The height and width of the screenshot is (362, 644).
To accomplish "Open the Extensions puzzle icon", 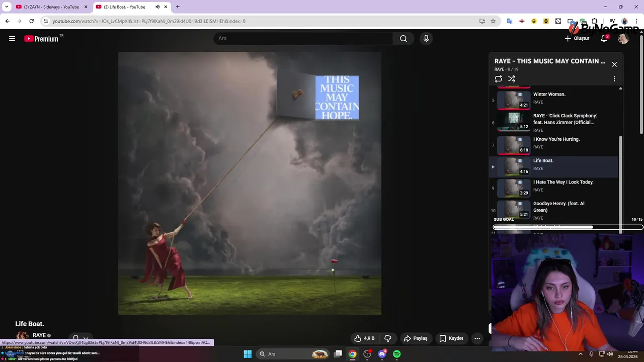I will [x=595, y=21].
